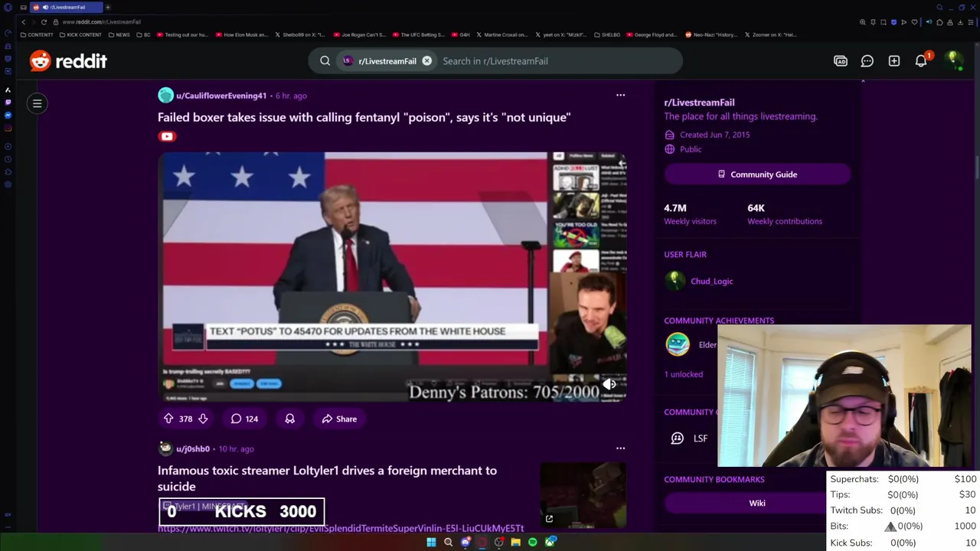The image size is (980, 551).
Task: Upvote the fentanyl post
Action: coord(168,419)
